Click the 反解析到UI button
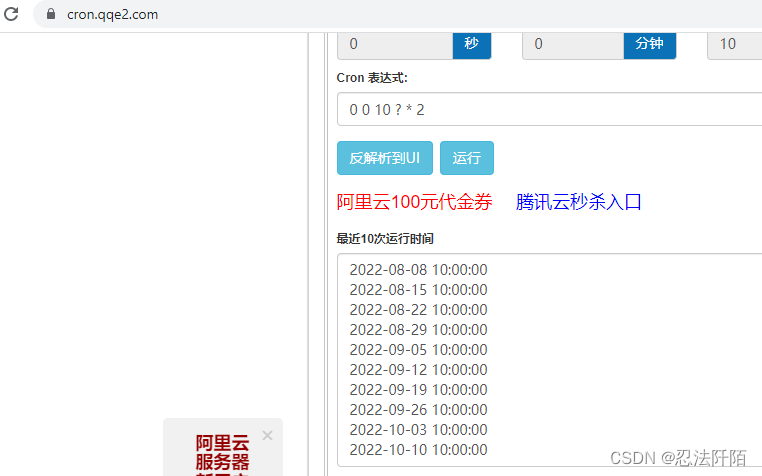Screen dimensions: 762x476 pos(384,158)
